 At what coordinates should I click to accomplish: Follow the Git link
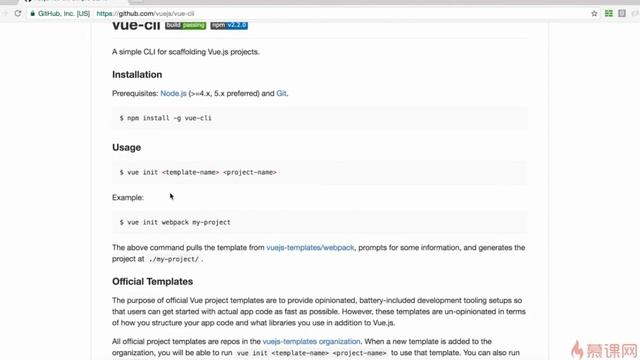281,93
